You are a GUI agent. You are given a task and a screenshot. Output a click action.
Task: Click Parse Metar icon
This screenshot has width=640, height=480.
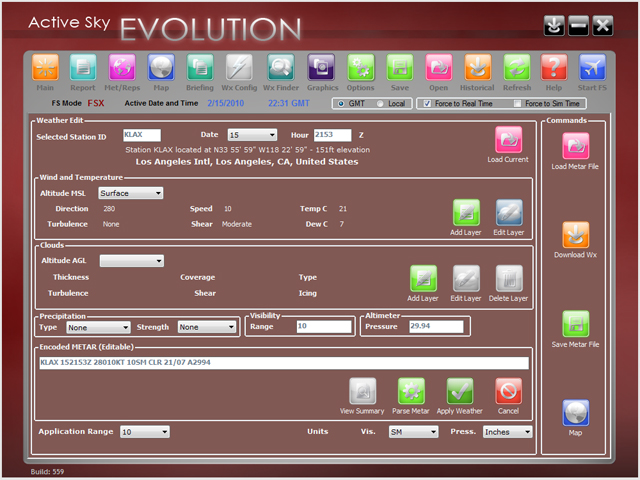[x=411, y=391]
